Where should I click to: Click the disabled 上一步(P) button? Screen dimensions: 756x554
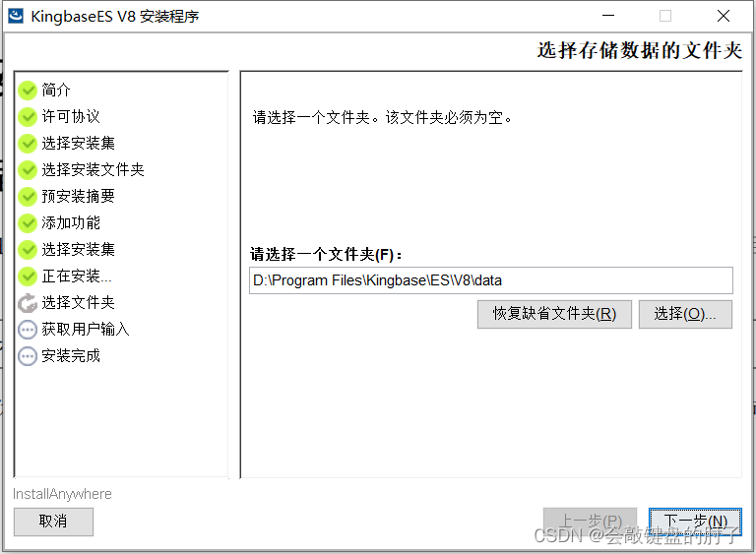[591, 522]
